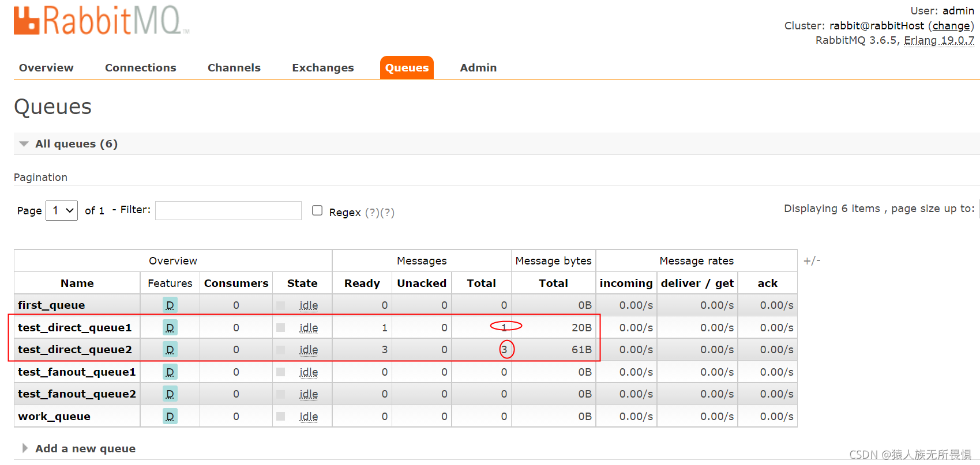980x465 pixels.
Task: Open the Page number dropdown
Action: [62, 210]
